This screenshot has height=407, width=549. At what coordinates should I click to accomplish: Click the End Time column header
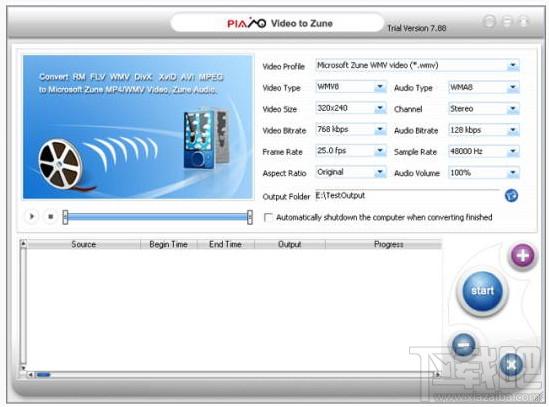[x=225, y=244]
